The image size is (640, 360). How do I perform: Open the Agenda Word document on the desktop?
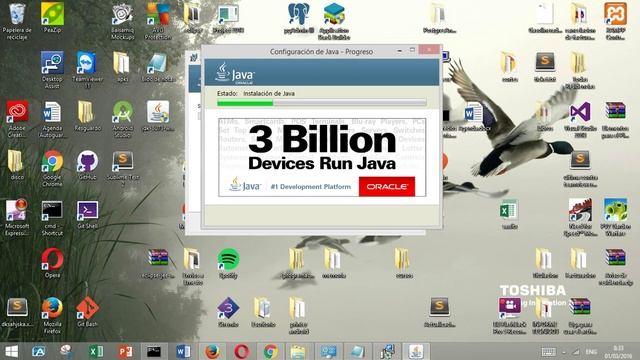(52, 118)
